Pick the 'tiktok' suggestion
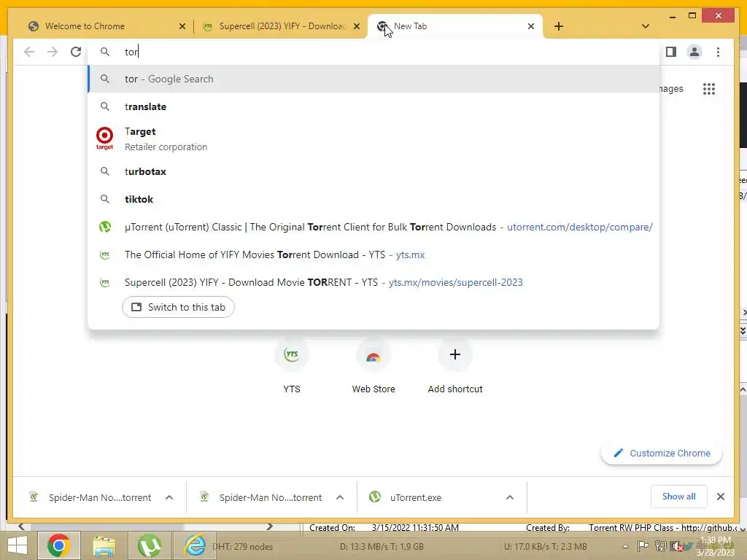The image size is (747, 560). pyautogui.click(x=374, y=199)
